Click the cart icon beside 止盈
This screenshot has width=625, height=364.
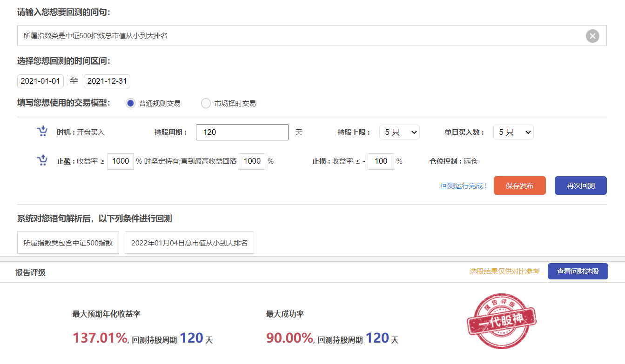click(42, 161)
